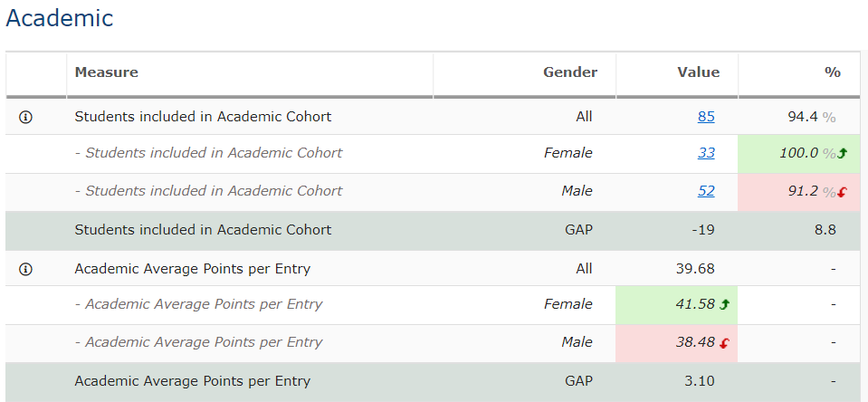Click green up arrow next to 100.0 %
868x402 pixels.
pyautogui.click(x=841, y=154)
